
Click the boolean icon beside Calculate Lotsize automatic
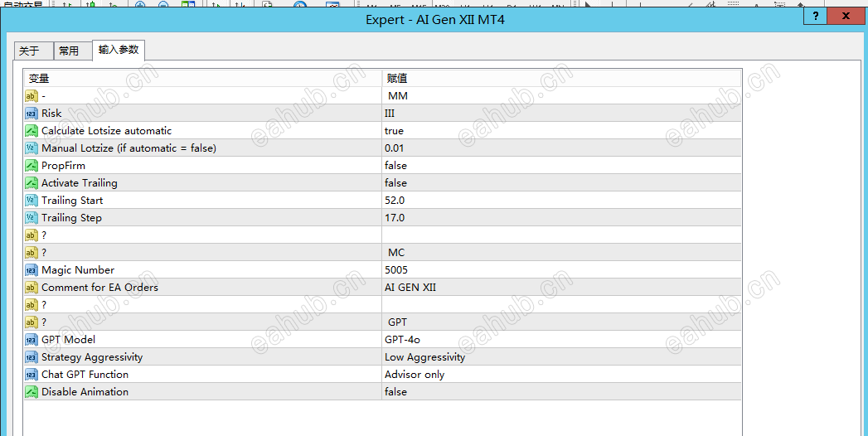point(31,131)
